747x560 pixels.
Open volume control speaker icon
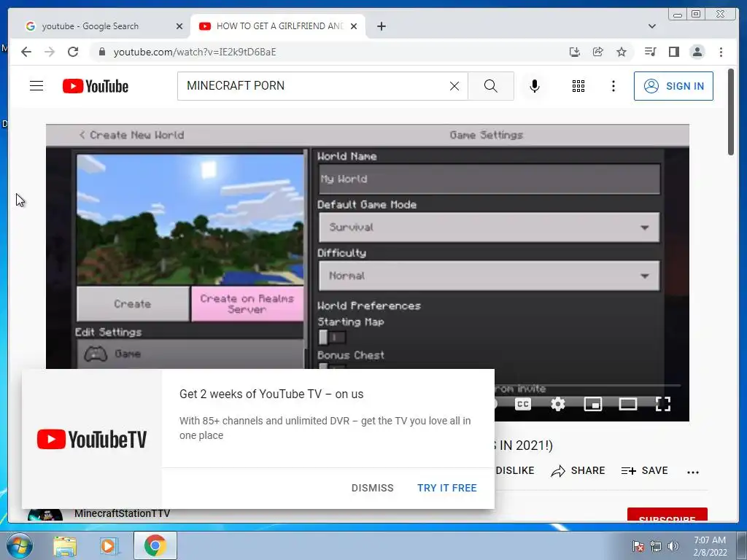[673, 546]
